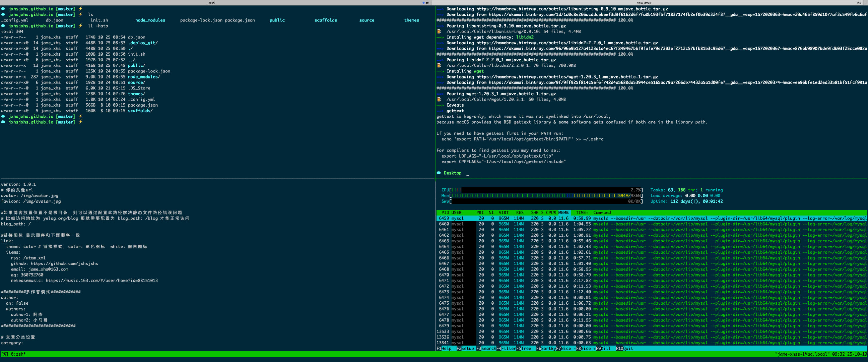The image size is (868, 362).
Task: Click F7 Nice - in htop footer
Action: tap(566, 349)
